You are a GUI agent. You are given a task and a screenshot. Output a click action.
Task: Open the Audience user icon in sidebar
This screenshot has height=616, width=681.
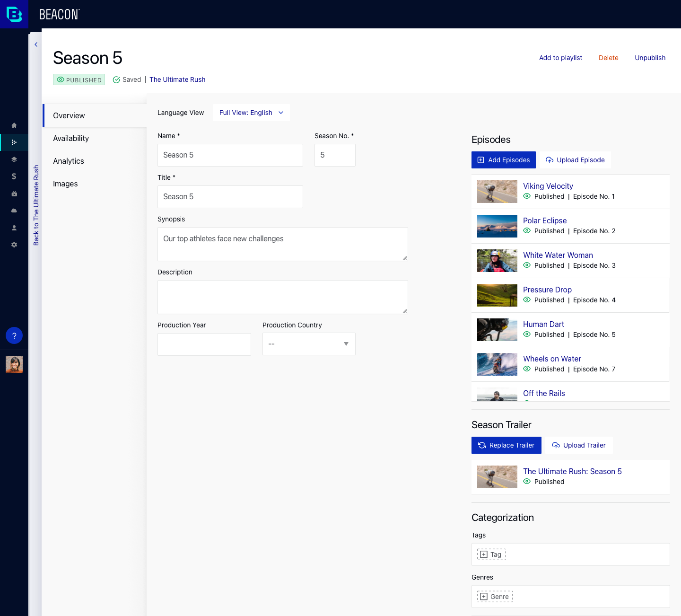(x=14, y=228)
